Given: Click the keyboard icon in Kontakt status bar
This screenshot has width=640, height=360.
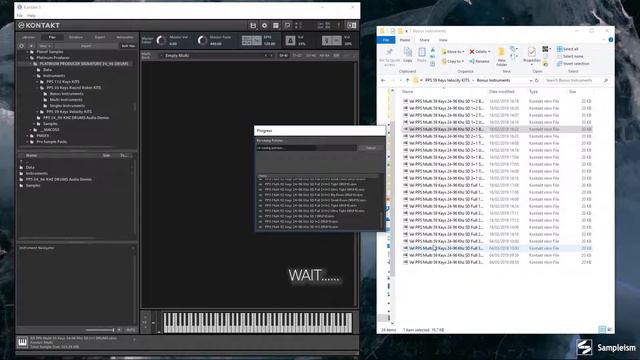Looking at the screenshot, I should (22, 342).
